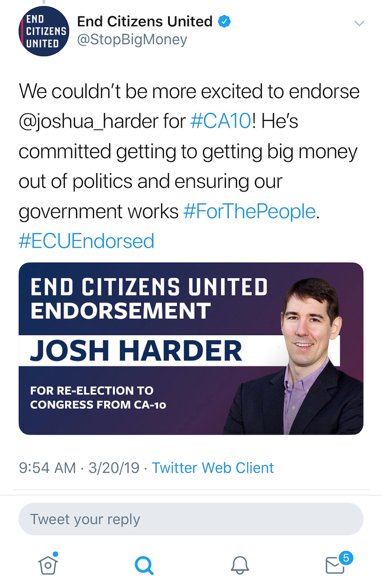Viewport: 382px width, 588px height.
Task: Open the Twitter Web Client link
Action: pos(213,468)
